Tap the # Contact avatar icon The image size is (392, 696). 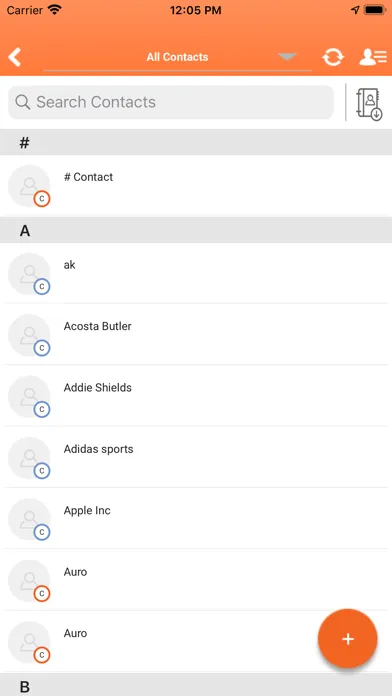click(x=29, y=186)
